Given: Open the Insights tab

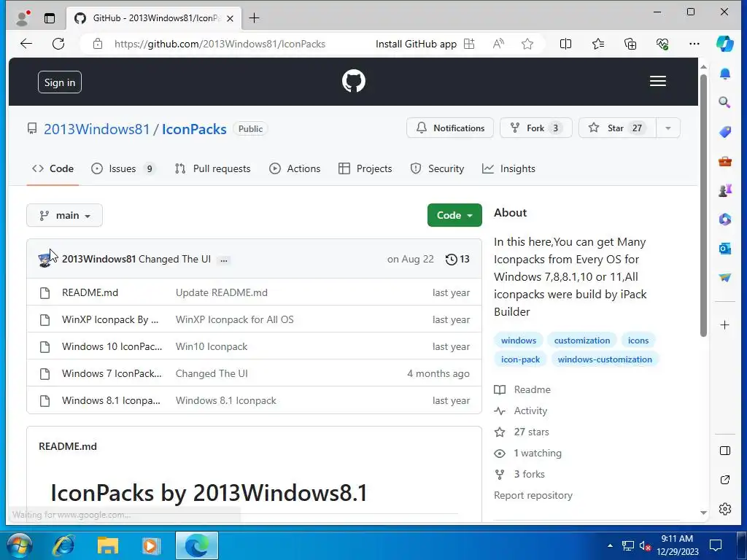Looking at the screenshot, I should point(508,168).
